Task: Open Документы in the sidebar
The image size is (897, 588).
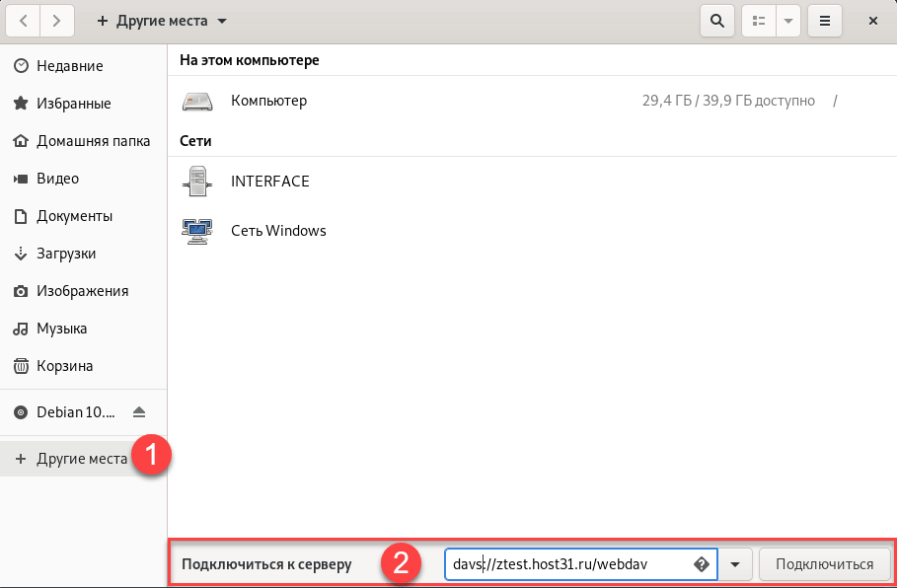Action: click(x=84, y=216)
